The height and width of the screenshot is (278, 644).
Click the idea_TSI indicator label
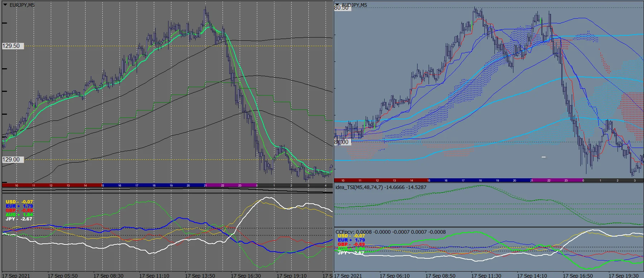pyautogui.click(x=381, y=187)
